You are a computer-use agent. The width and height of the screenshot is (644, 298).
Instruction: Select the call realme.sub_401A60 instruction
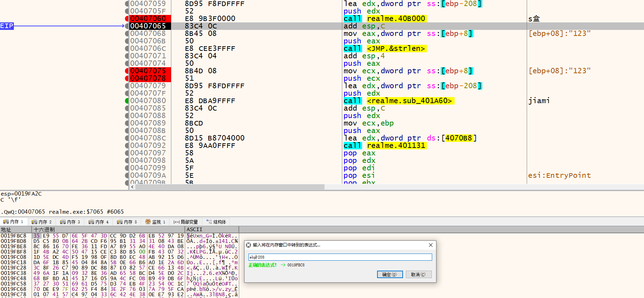(x=398, y=101)
